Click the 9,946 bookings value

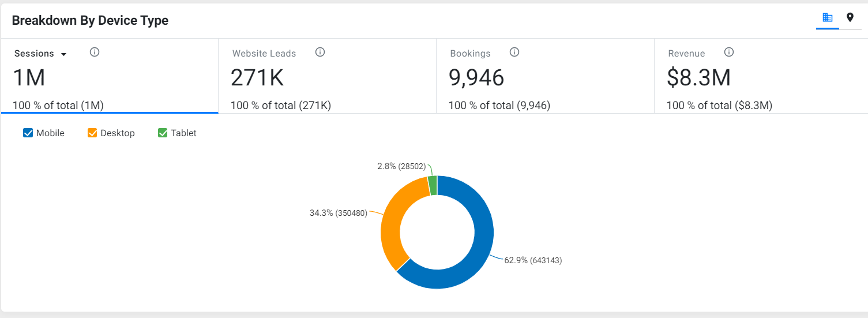coord(476,77)
